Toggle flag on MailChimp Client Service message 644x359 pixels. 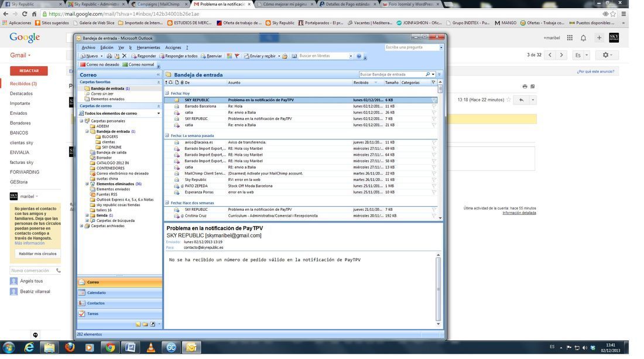(434, 174)
